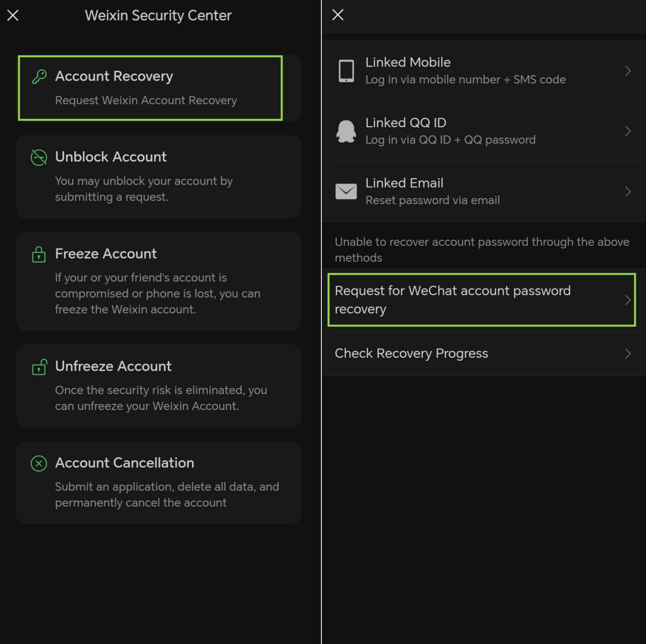This screenshot has width=646, height=644.
Task: Open the Linked QQ ID chevron arrow
Action: pos(628,131)
